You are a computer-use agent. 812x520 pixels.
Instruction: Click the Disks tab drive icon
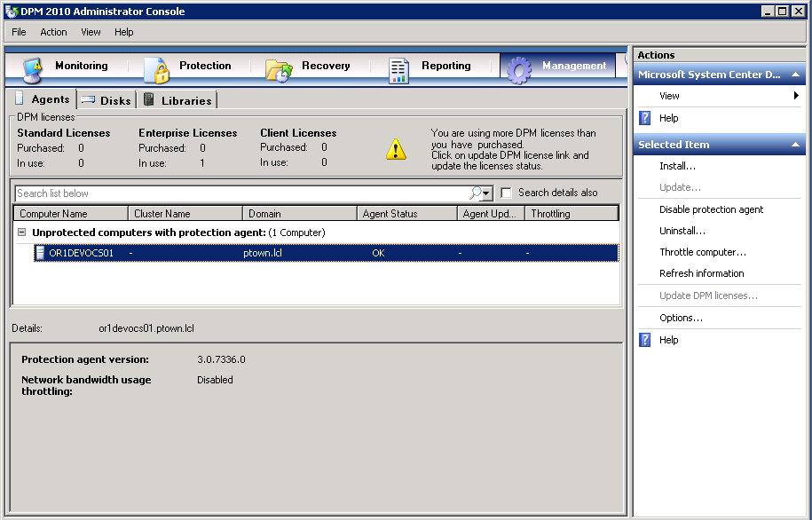pyautogui.click(x=88, y=99)
